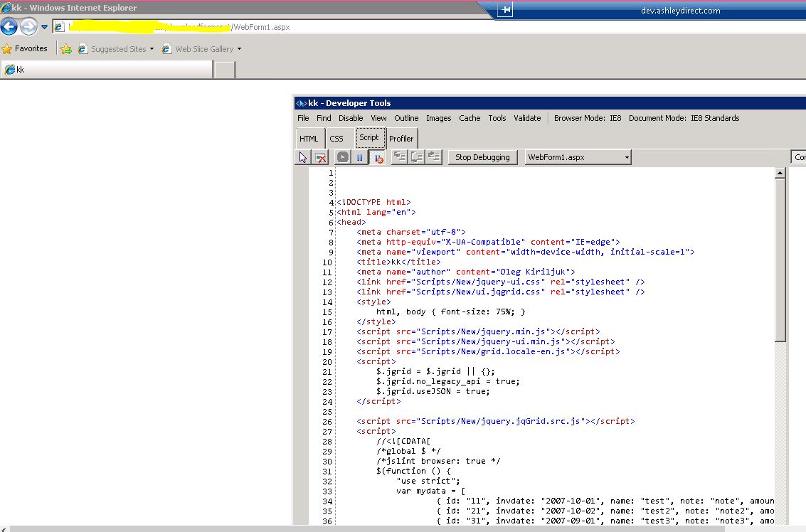Open the Validate menu
The image size is (806, 532).
(x=527, y=118)
